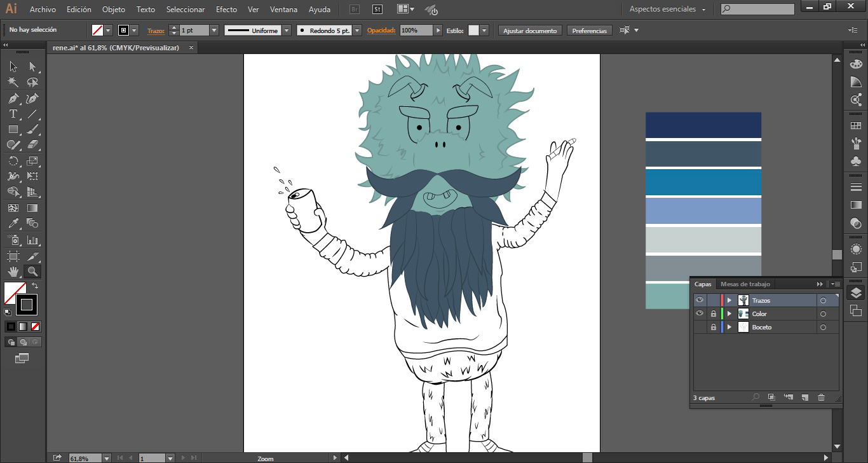This screenshot has height=463, width=868.
Task: Unlock the Boceto layer
Action: (714, 327)
